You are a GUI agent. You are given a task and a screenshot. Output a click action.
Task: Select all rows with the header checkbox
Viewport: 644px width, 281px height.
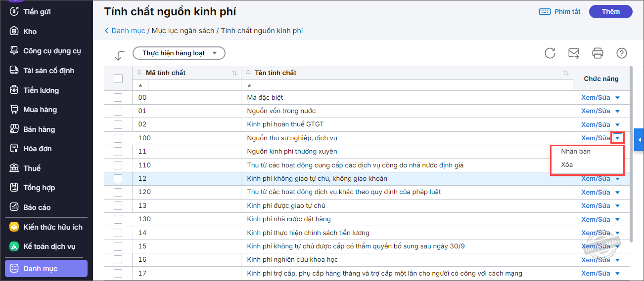coord(118,78)
